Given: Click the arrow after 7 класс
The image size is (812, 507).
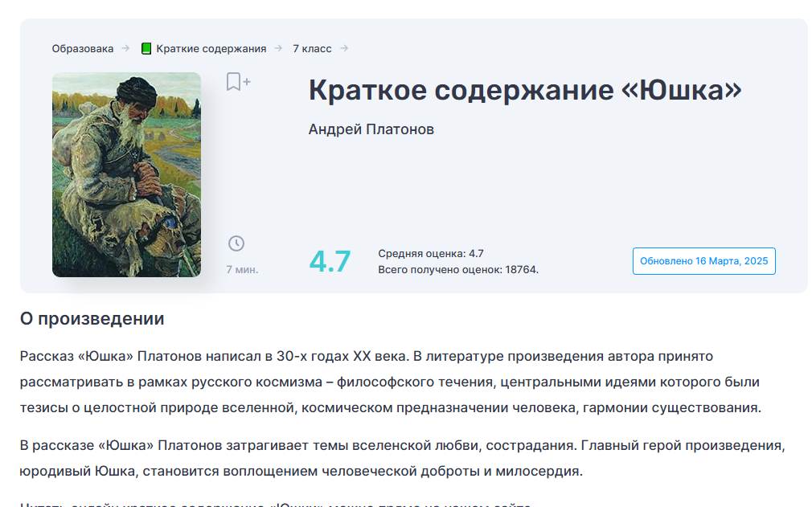Looking at the screenshot, I should 344,48.
